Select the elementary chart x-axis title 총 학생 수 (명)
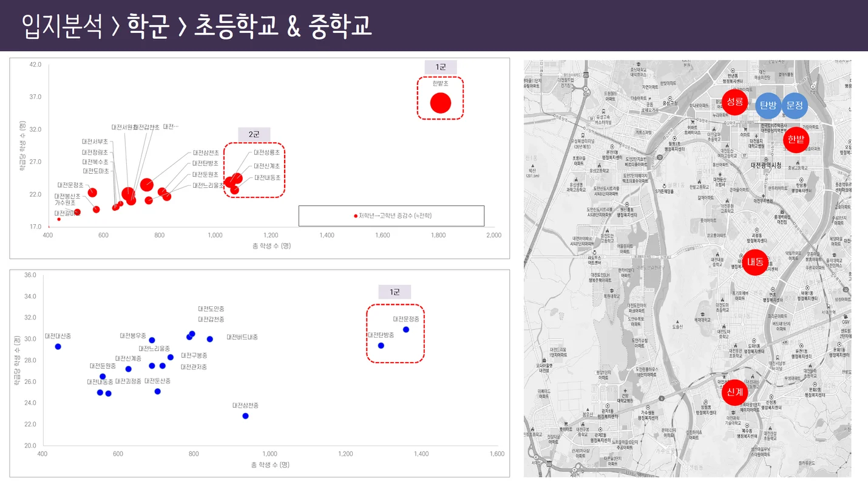This screenshot has width=868, height=486. (x=271, y=245)
